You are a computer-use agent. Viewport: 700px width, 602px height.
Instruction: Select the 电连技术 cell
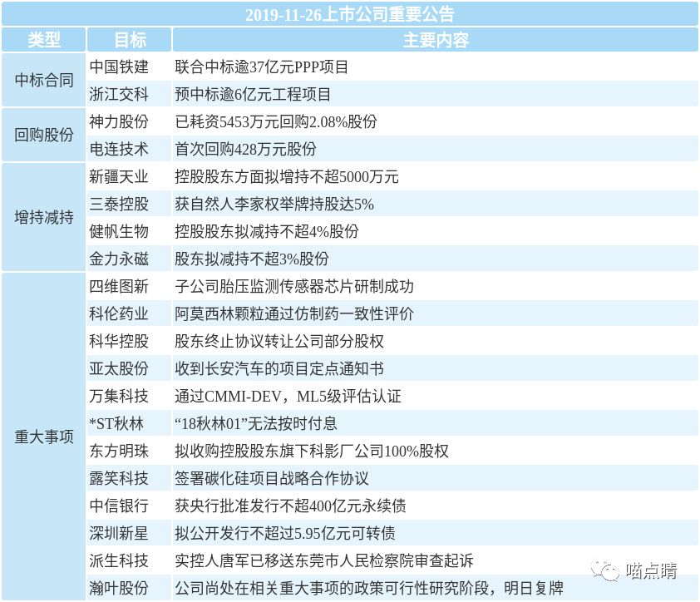click(x=130, y=149)
